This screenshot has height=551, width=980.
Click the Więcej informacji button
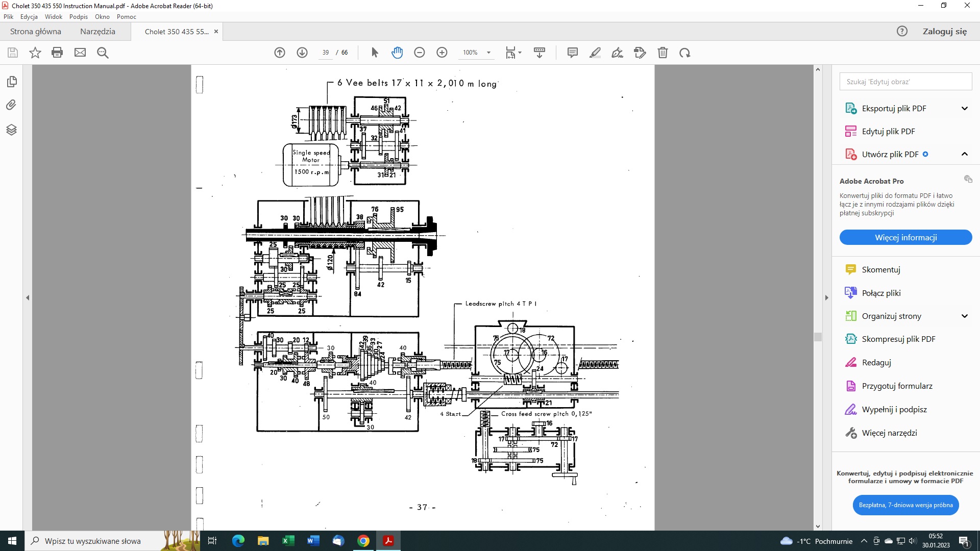(x=905, y=237)
